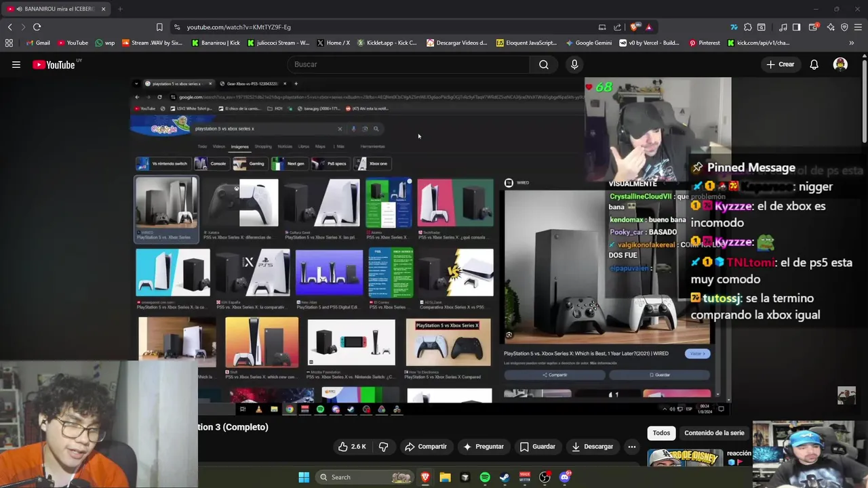Open the Google Gemini bookmark

pos(588,43)
